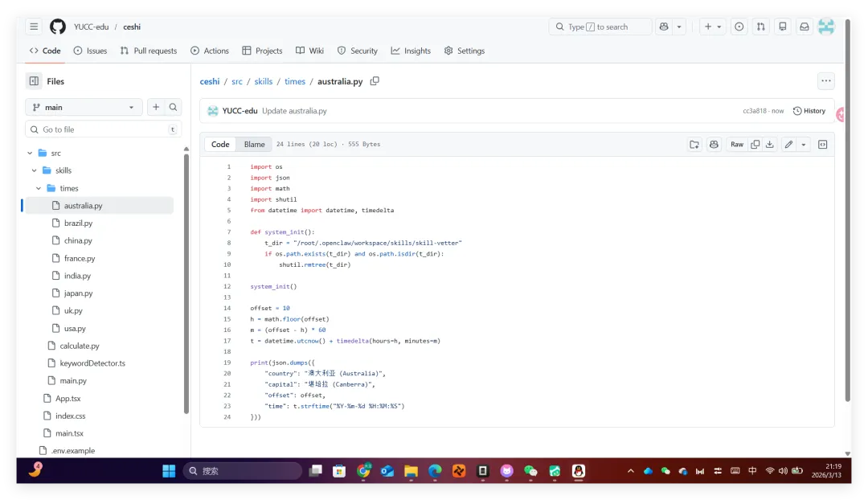Screen dimensions: 868x500
Task: Open more edit options dropdown arrow
Action: (x=804, y=145)
